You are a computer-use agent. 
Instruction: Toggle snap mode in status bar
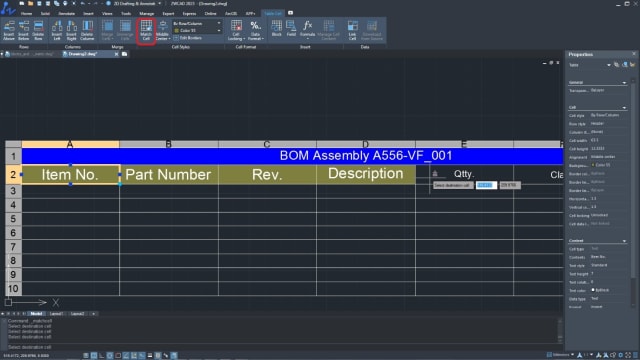click(x=86, y=356)
